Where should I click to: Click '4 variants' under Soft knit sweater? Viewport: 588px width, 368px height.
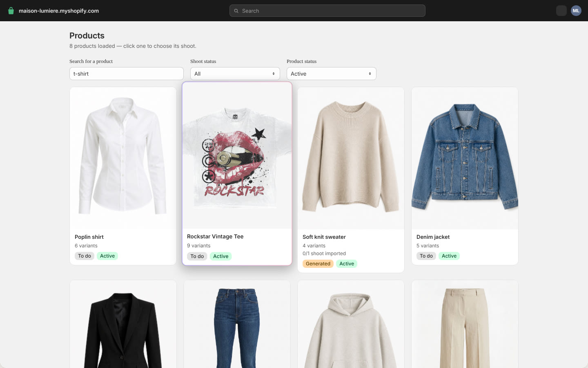point(314,246)
